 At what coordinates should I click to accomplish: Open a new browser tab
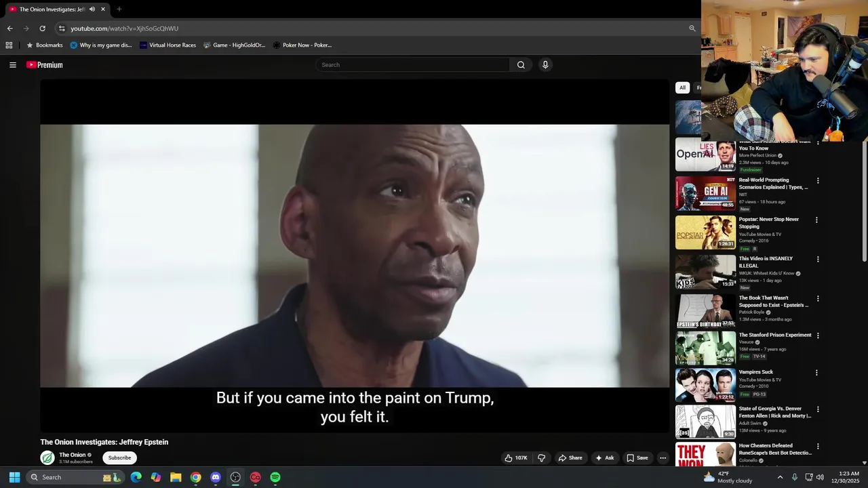pyautogui.click(x=119, y=9)
